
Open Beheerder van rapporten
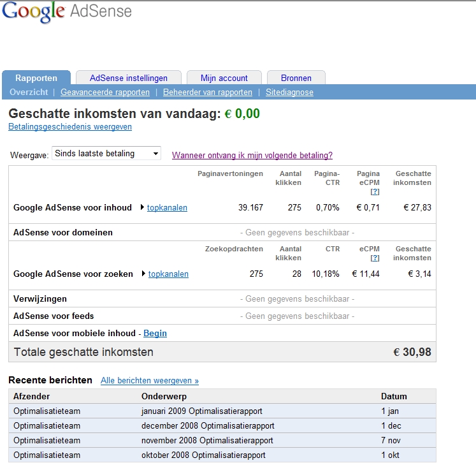click(208, 92)
